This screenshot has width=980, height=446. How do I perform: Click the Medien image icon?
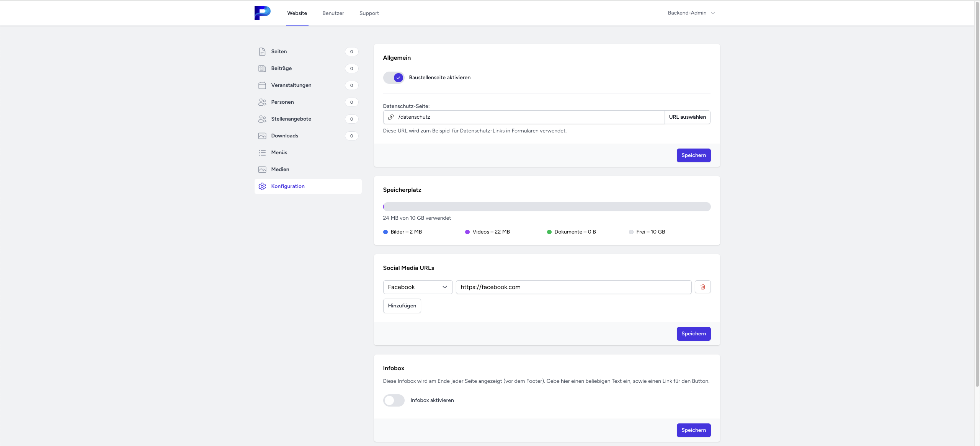(262, 170)
